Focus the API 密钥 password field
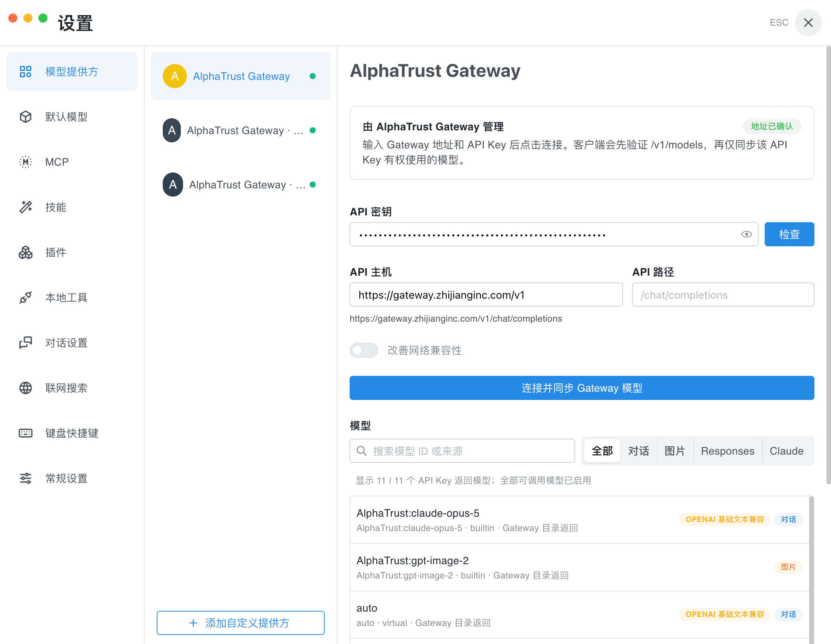 tap(554, 234)
